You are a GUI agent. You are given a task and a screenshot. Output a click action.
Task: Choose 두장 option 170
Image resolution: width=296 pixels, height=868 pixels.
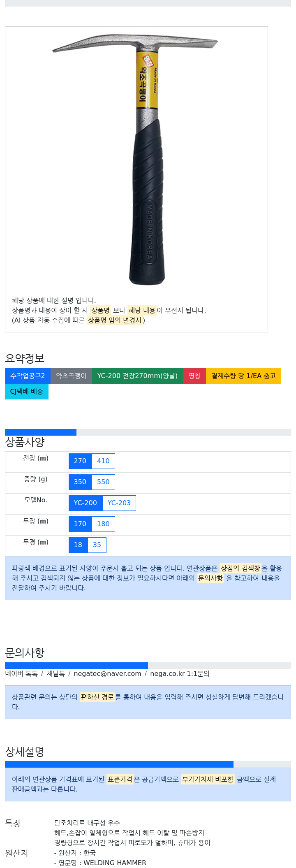point(80,524)
